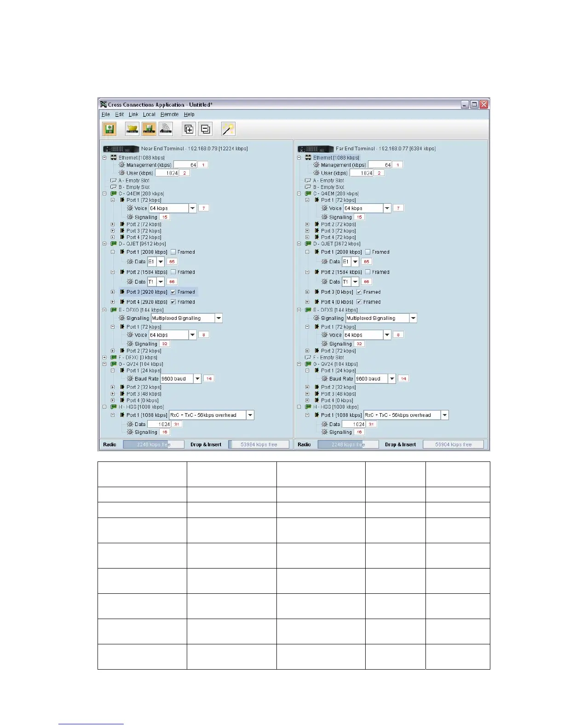This screenshot has height=728, width=563.
Task: Enable Framed on Near End QJET Port 1
Action: pyautogui.click(x=173, y=252)
